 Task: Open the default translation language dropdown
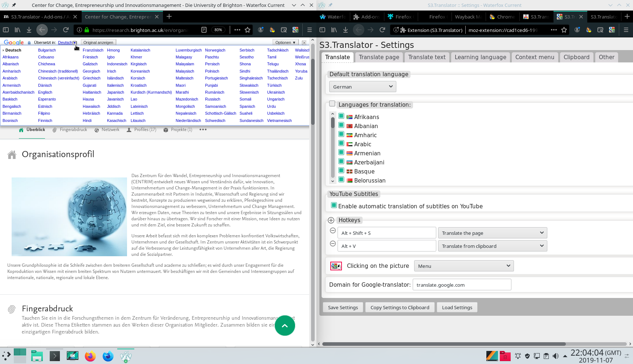point(363,87)
